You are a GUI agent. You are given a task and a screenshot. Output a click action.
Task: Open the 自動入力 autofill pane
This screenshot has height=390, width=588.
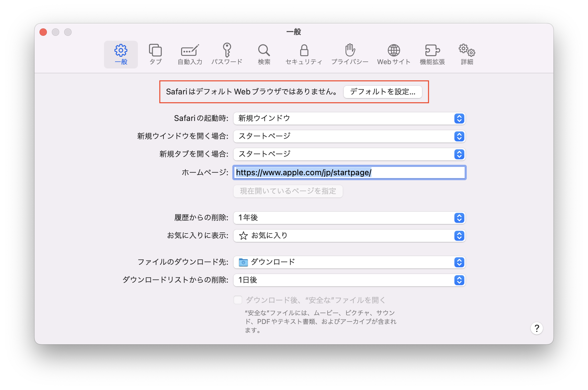(x=190, y=54)
